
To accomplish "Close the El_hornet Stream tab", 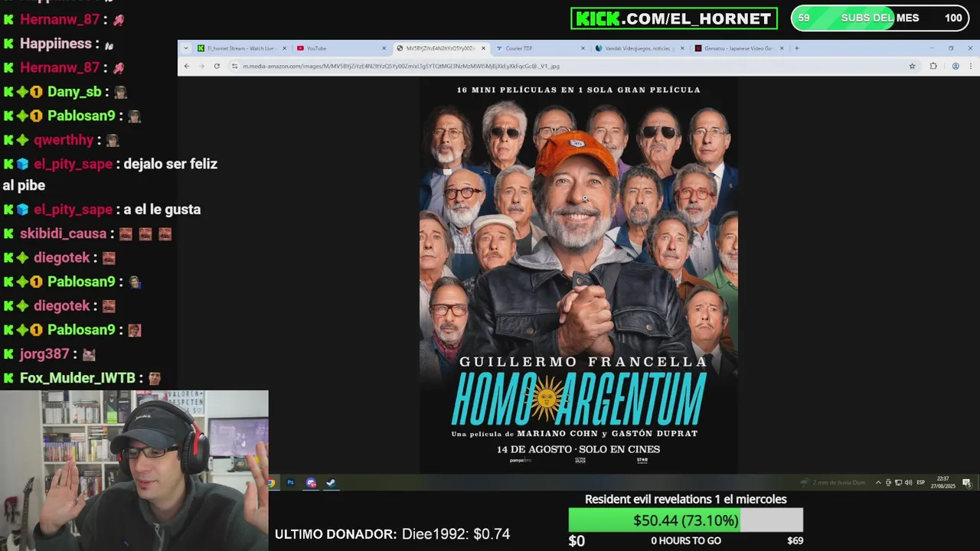I will point(284,48).
